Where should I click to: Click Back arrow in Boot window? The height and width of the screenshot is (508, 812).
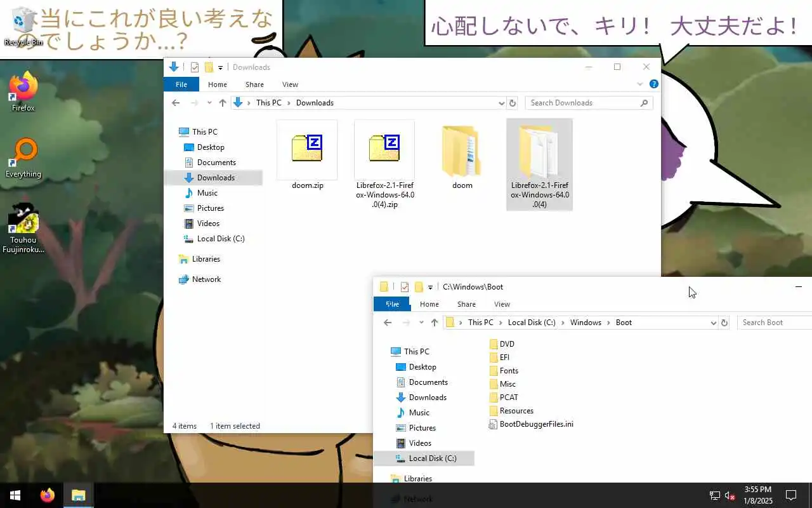(388, 323)
